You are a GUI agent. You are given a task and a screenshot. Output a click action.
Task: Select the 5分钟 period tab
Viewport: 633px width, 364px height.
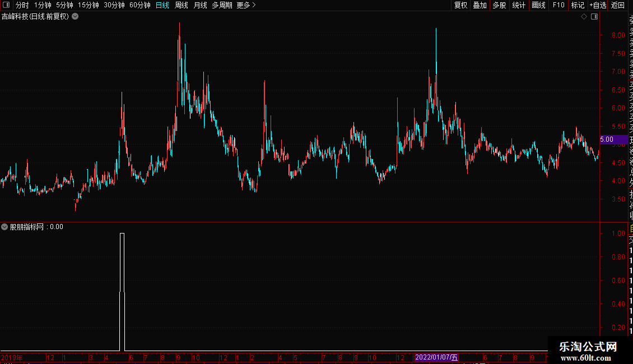tap(64, 5)
